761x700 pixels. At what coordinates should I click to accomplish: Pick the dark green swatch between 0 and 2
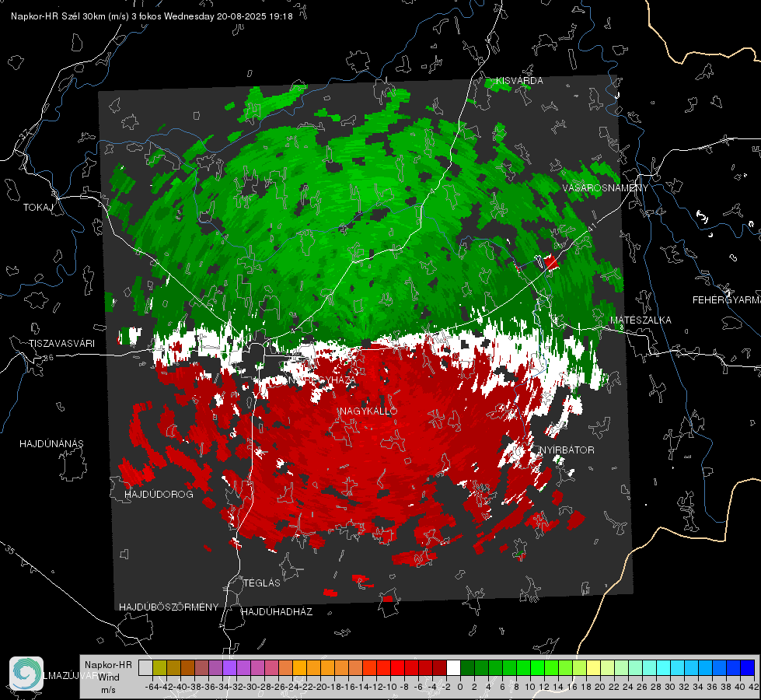[467, 667]
